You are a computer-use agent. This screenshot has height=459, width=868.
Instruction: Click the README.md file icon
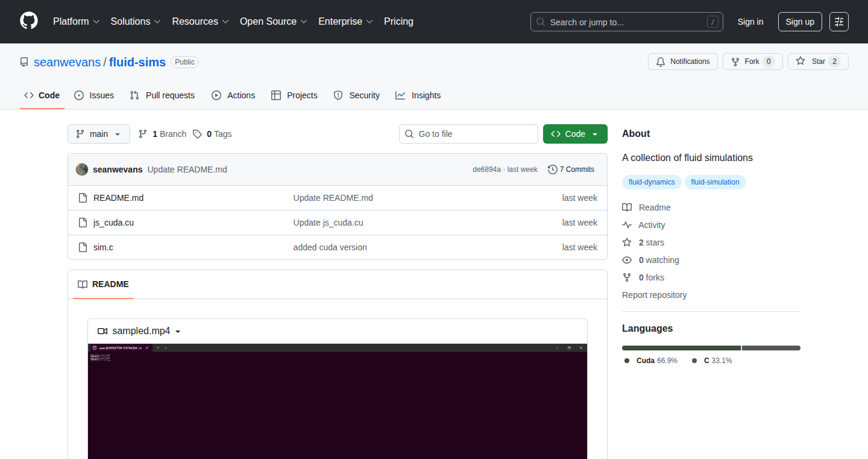pos(83,198)
